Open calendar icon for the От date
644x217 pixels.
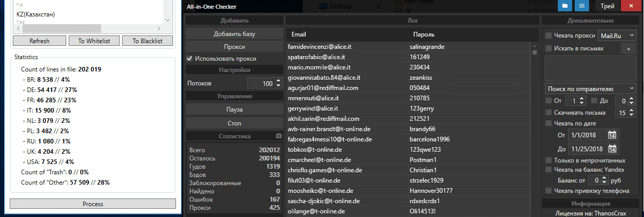pos(612,135)
